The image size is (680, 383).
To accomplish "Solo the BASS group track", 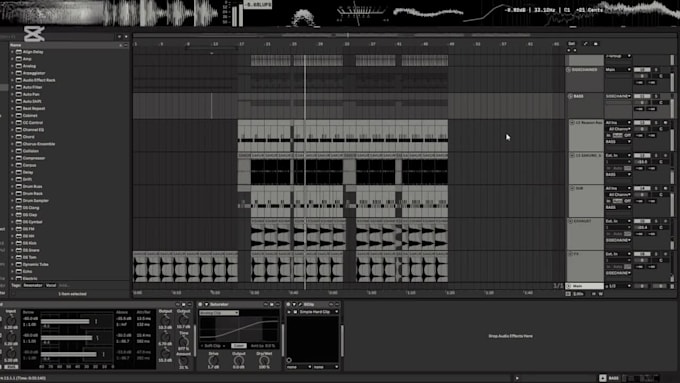I will [x=656, y=96].
